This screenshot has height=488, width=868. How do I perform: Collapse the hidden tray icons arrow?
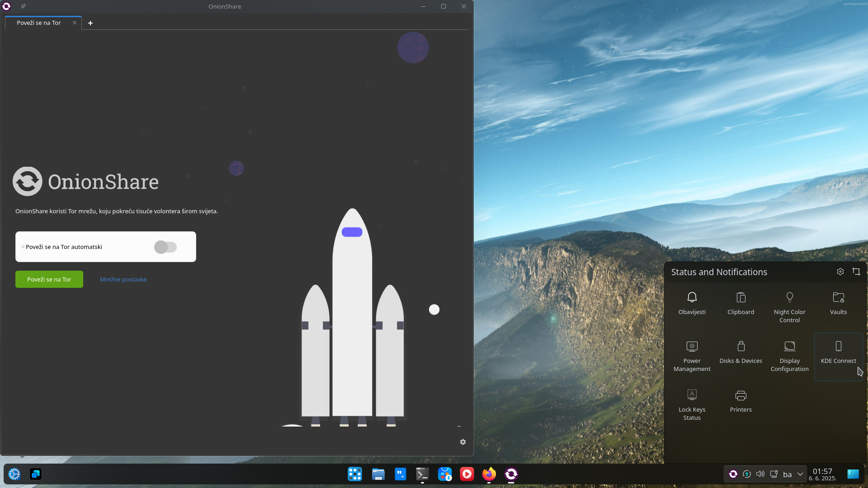coord(800,474)
